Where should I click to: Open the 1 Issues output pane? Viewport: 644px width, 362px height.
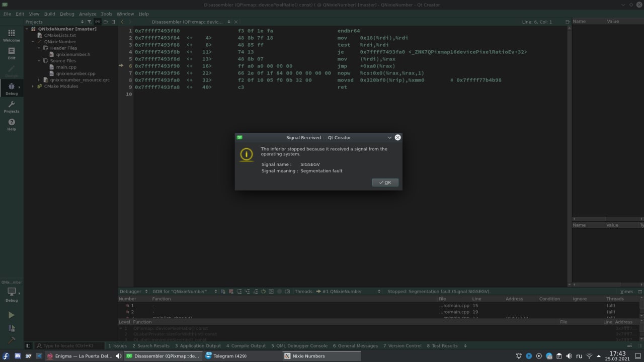(x=118, y=346)
